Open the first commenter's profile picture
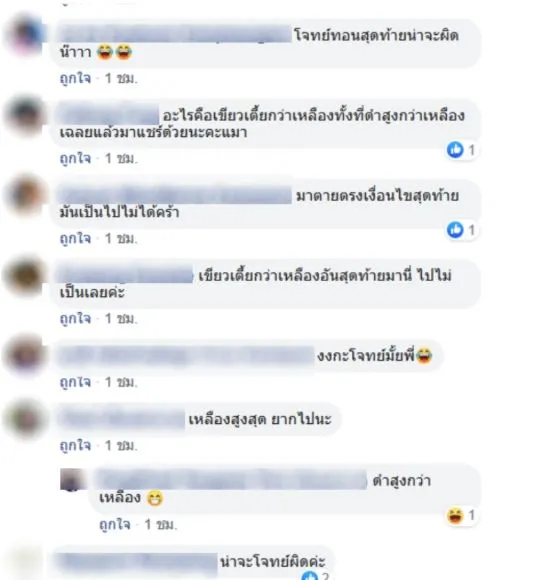The image size is (533, 580). [x=25, y=36]
